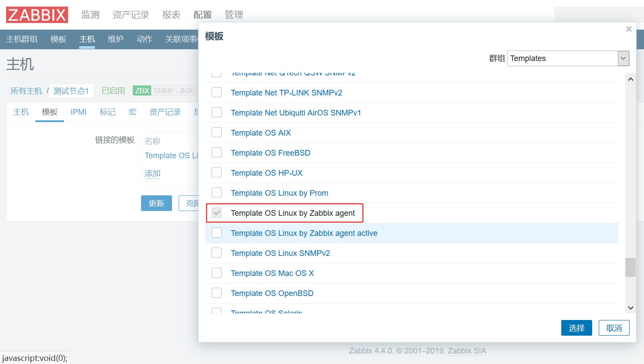Screen dimensions: 644x364
Task: Click the template list scrollbar down arrow
Action: tap(631, 308)
